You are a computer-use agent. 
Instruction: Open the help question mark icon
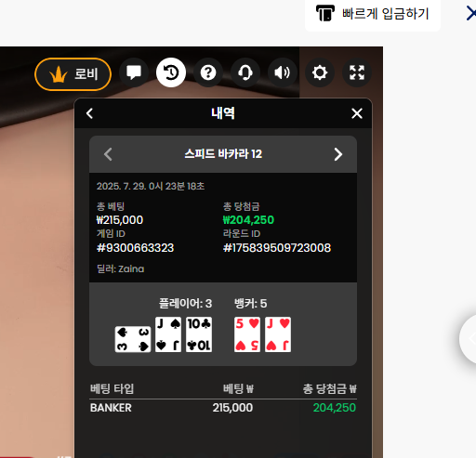click(208, 72)
